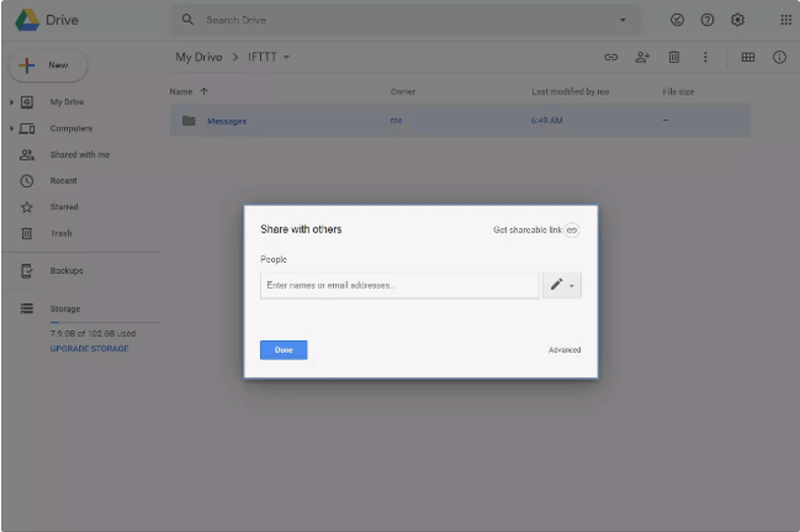Switch to grid view icon
800x532 pixels.
[x=748, y=57]
